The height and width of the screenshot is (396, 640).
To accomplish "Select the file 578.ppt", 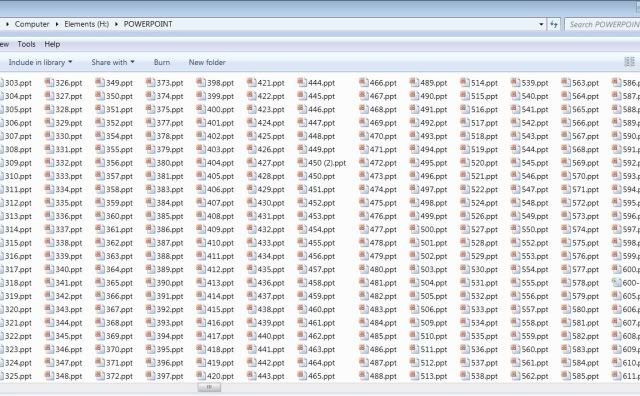I will 581,283.
